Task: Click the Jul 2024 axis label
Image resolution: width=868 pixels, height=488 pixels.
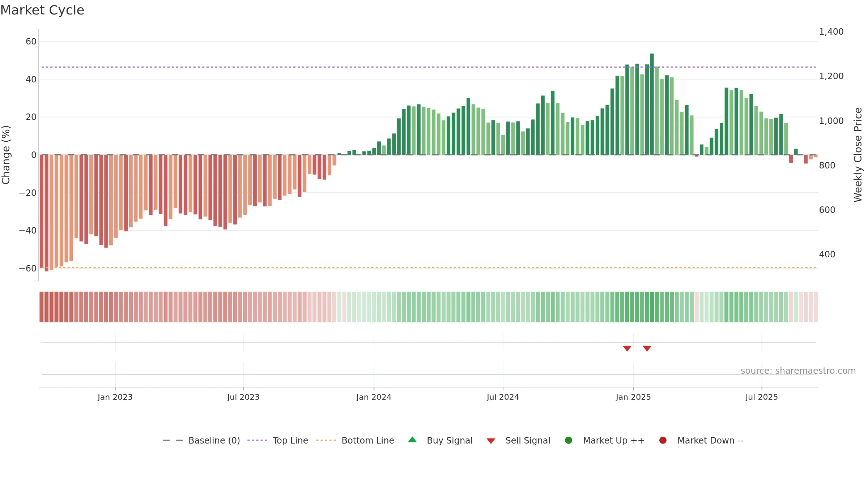Action: click(503, 397)
